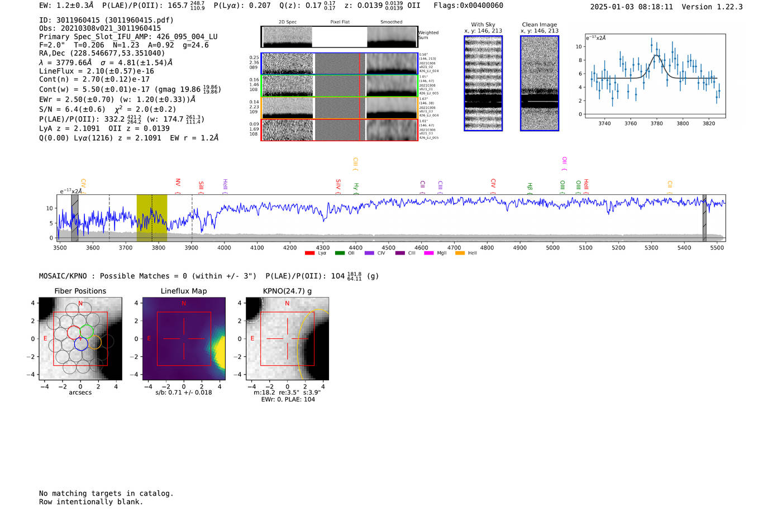Open the KPNO(24.7) g image panel
Screen dimensions: 782x532
point(287,339)
